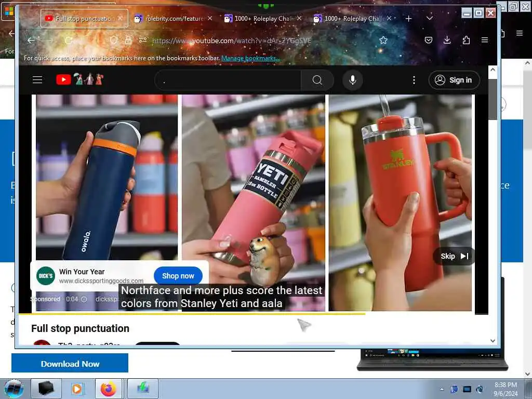Bookmark this page with the star icon

click(383, 41)
